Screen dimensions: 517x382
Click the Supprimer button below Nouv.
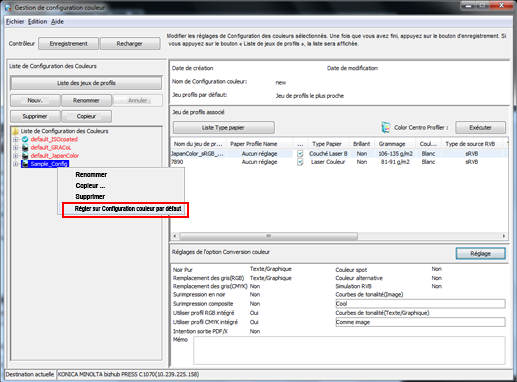(35, 116)
